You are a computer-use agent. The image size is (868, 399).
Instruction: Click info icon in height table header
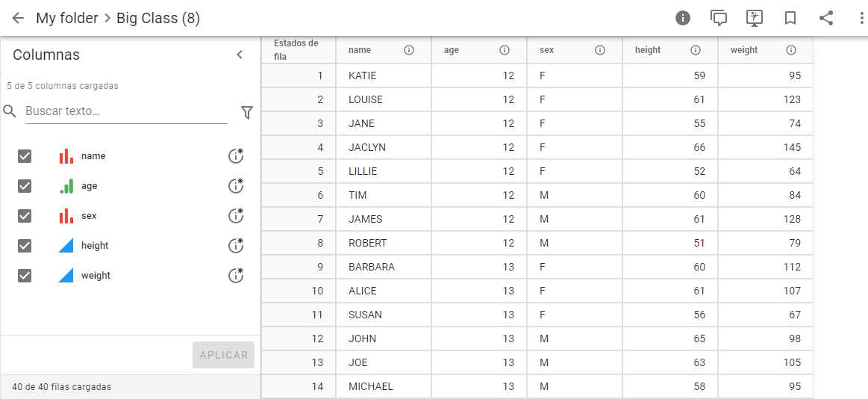[696, 50]
